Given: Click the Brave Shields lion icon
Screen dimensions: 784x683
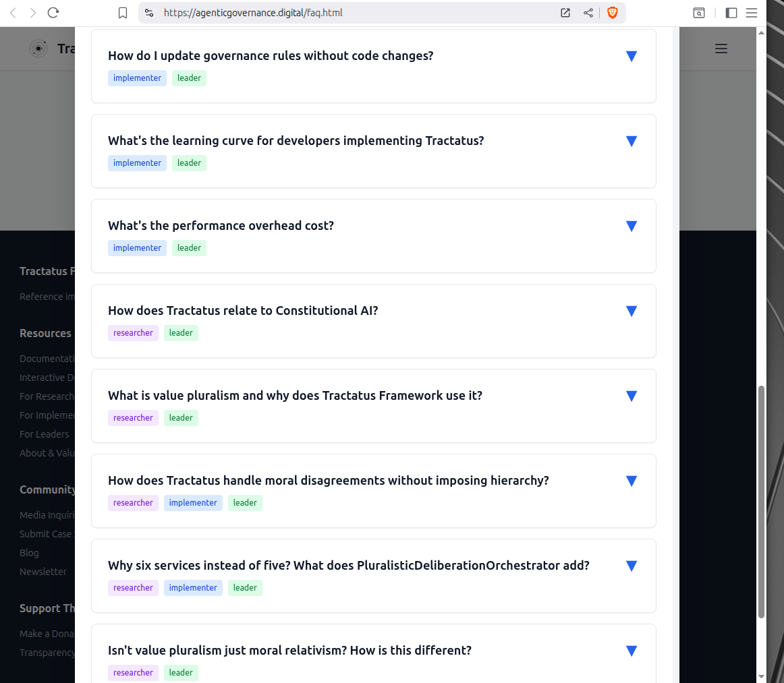Looking at the screenshot, I should 612,13.
